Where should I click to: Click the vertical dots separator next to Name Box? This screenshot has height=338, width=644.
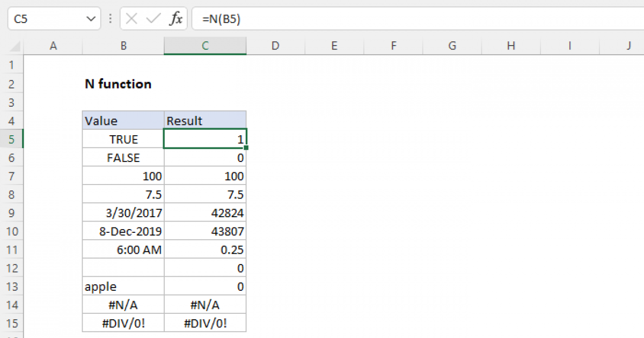click(x=110, y=18)
